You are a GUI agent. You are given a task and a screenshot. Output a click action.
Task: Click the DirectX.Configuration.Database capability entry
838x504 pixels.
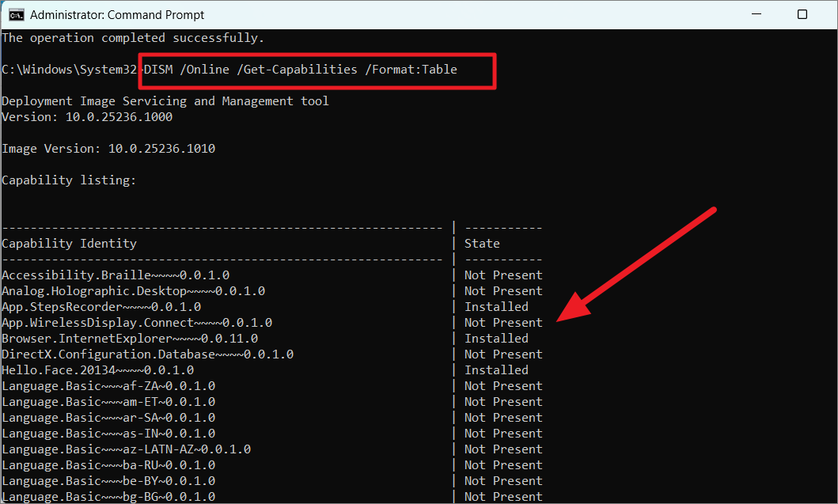[x=147, y=354]
